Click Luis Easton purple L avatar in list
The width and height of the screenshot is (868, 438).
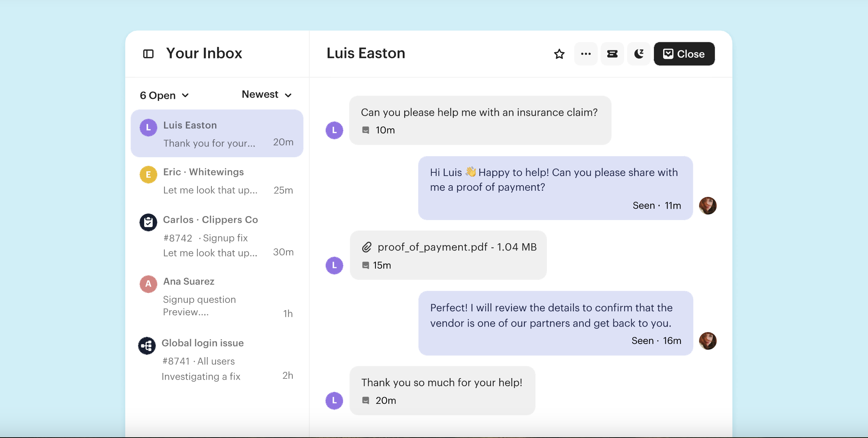pyautogui.click(x=148, y=128)
